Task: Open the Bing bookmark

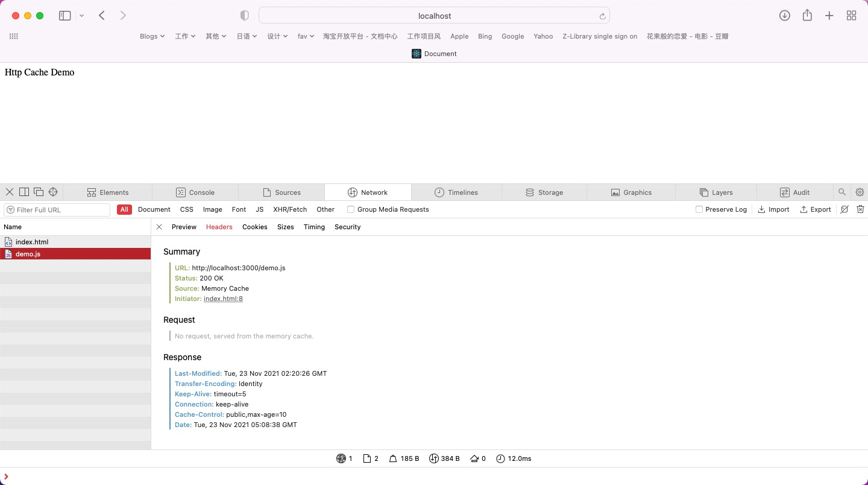Action: (485, 36)
